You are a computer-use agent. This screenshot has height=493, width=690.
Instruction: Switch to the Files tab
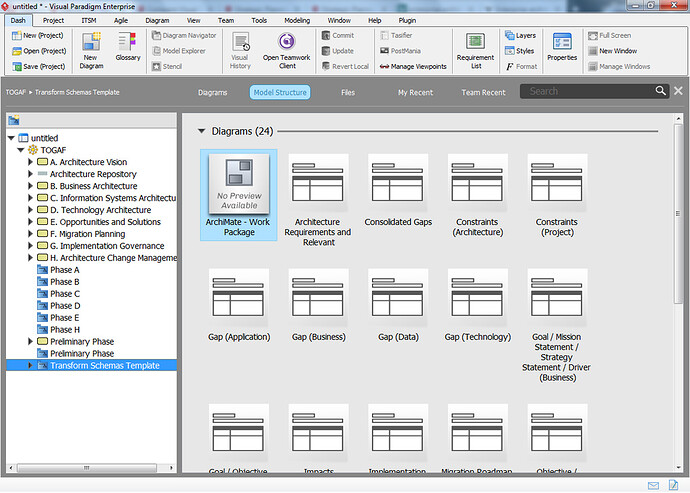(348, 92)
